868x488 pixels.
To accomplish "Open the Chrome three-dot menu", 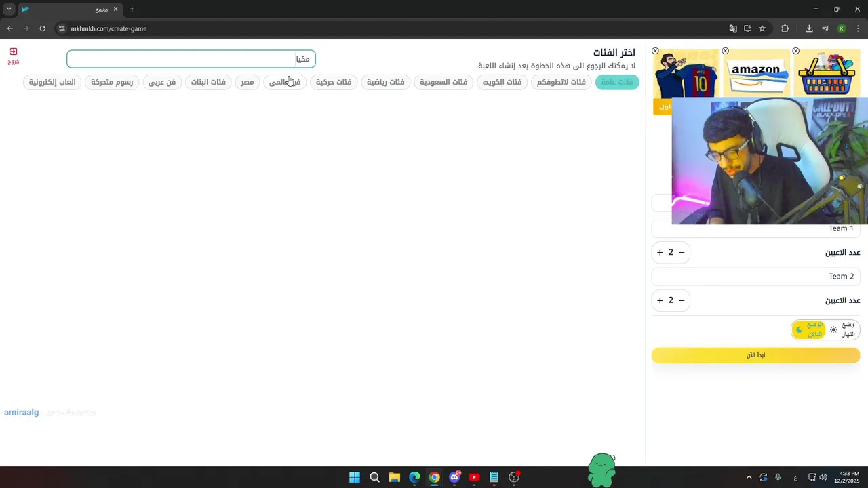I will 858,28.
